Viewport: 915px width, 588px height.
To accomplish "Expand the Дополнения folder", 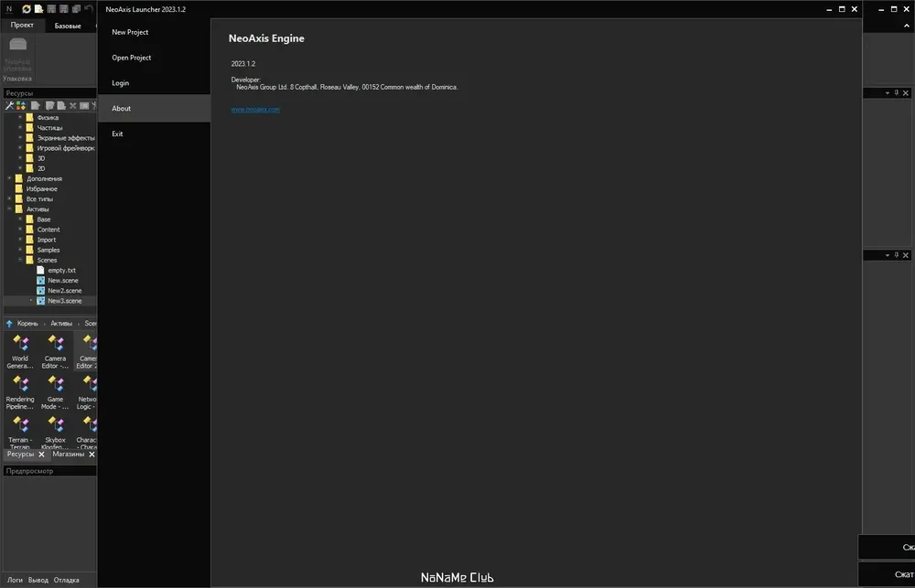I will (9, 178).
